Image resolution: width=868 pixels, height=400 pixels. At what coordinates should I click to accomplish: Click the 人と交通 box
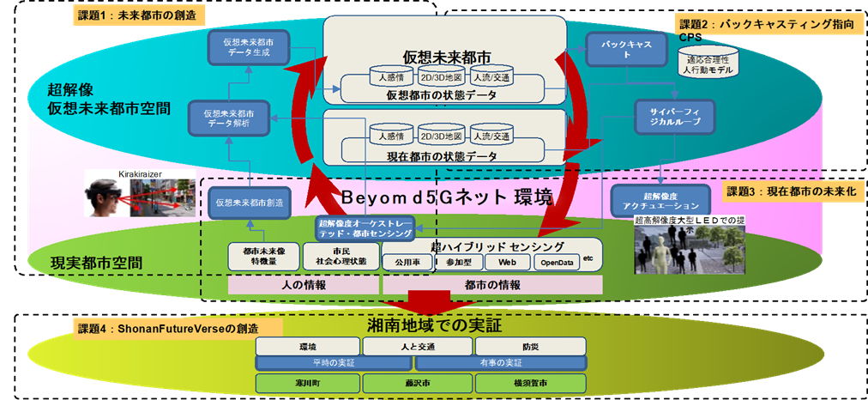tap(416, 347)
